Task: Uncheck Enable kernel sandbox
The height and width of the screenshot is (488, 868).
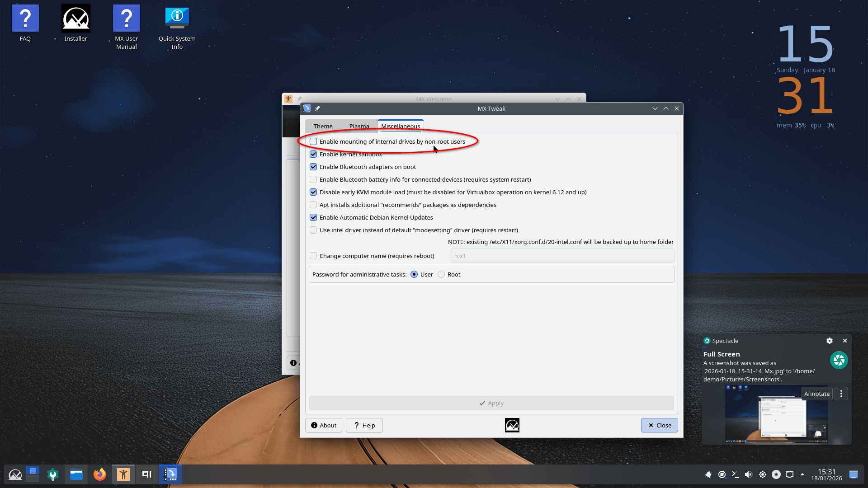Action: coord(313,154)
